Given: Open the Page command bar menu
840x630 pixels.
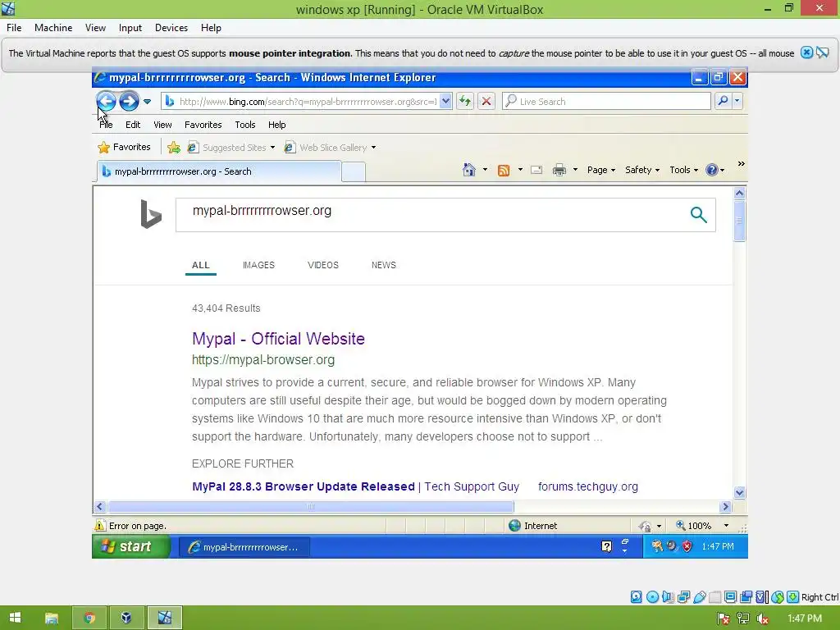Looking at the screenshot, I should [601, 170].
